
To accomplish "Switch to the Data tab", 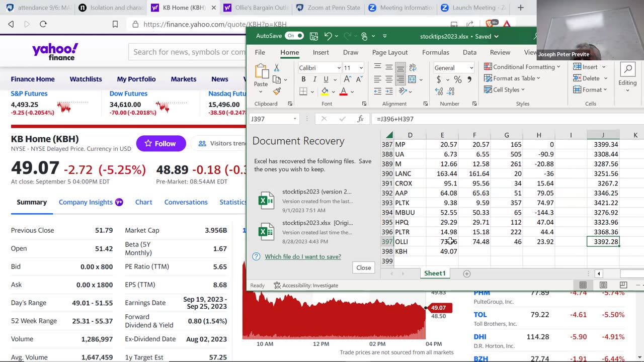I will [x=469, y=52].
